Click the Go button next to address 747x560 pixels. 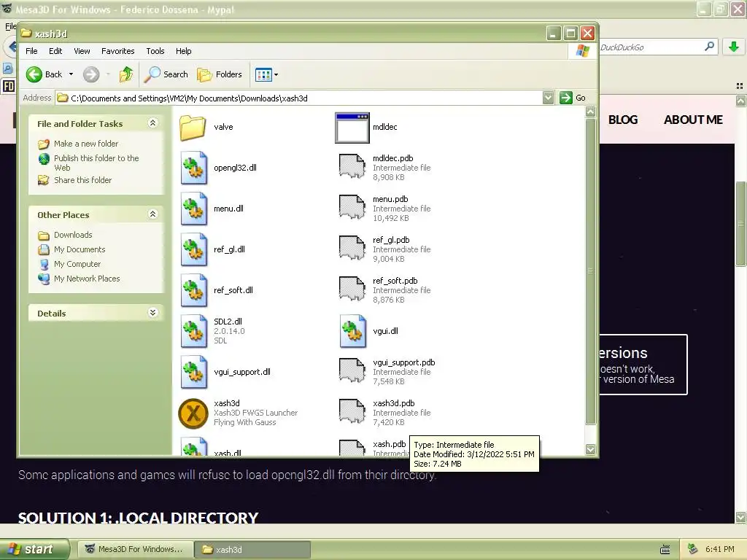[x=573, y=98]
